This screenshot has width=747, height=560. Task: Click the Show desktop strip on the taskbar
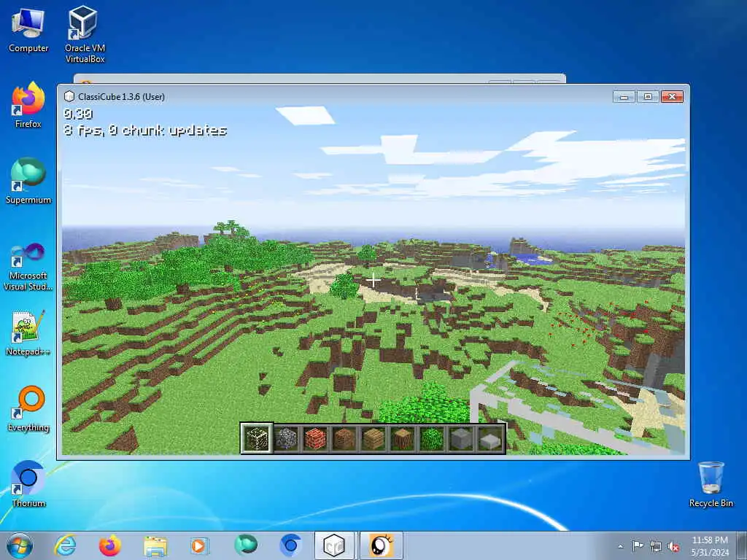743,545
